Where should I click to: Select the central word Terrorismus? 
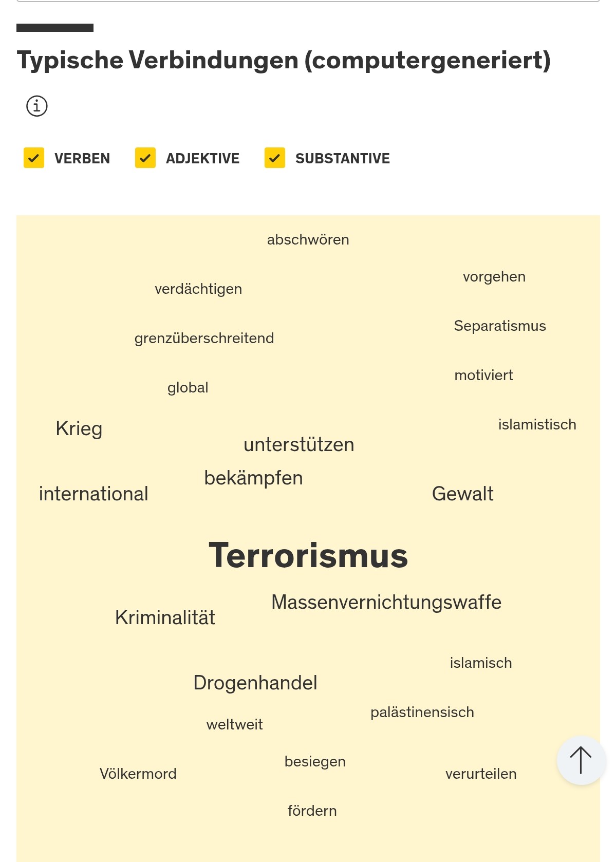click(x=308, y=555)
